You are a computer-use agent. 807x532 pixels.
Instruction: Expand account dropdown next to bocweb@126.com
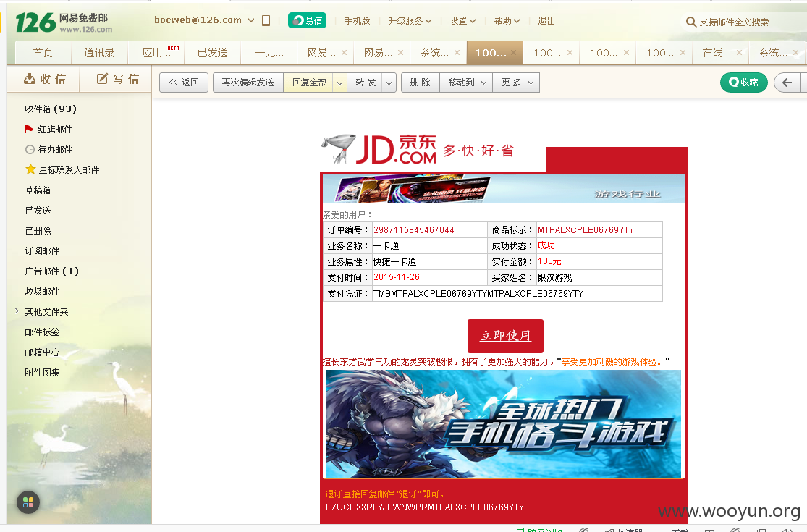tap(251, 20)
